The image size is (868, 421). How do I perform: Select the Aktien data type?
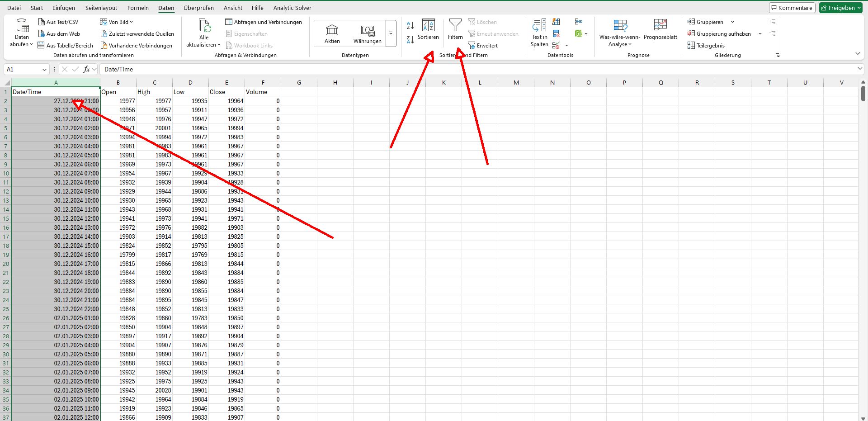coord(332,34)
